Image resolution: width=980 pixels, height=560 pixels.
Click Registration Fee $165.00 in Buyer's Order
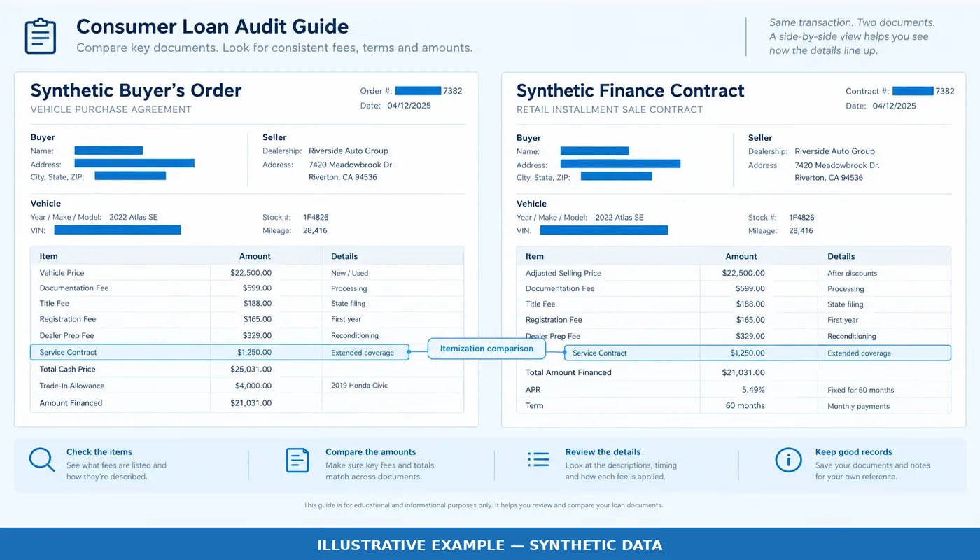click(257, 319)
